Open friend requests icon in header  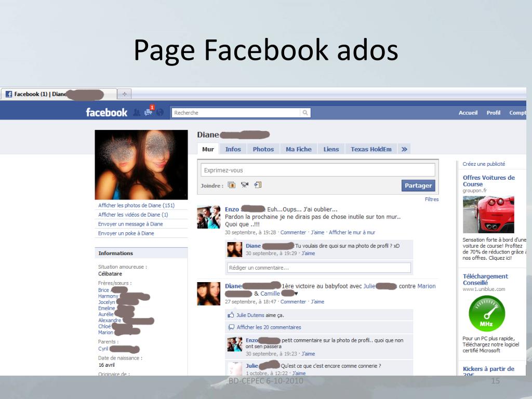(x=137, y=112)
